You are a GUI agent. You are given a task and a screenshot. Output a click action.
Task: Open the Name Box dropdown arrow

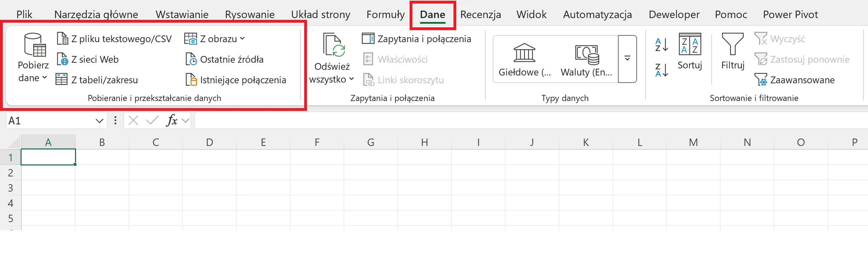pyautogui.click(x=99, y=121)
